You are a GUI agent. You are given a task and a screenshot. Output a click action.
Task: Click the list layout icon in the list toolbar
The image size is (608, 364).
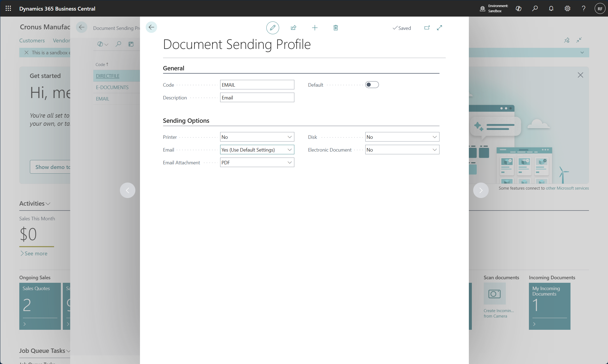[x=131, y=44]
